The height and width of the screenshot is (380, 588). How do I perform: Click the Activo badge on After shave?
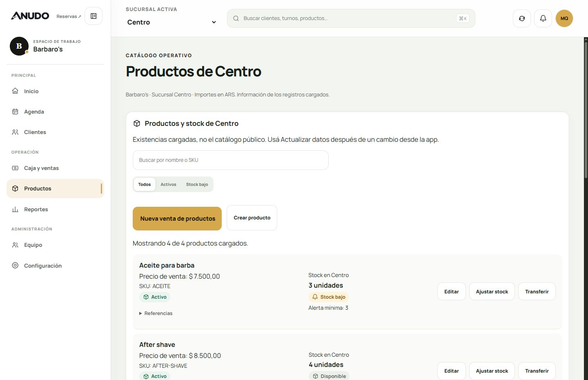155,376
